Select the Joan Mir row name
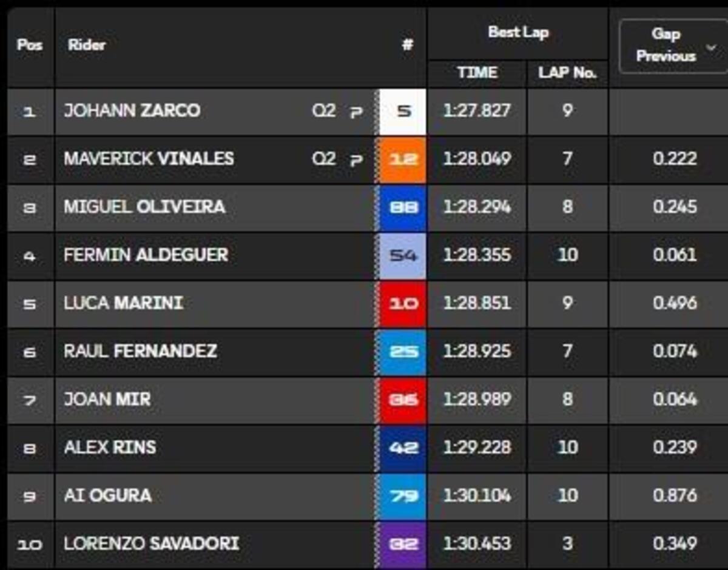 (107, 400)
